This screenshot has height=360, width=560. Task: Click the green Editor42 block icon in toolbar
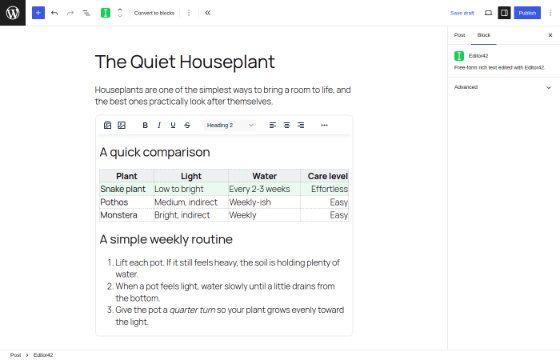(105, 13)
